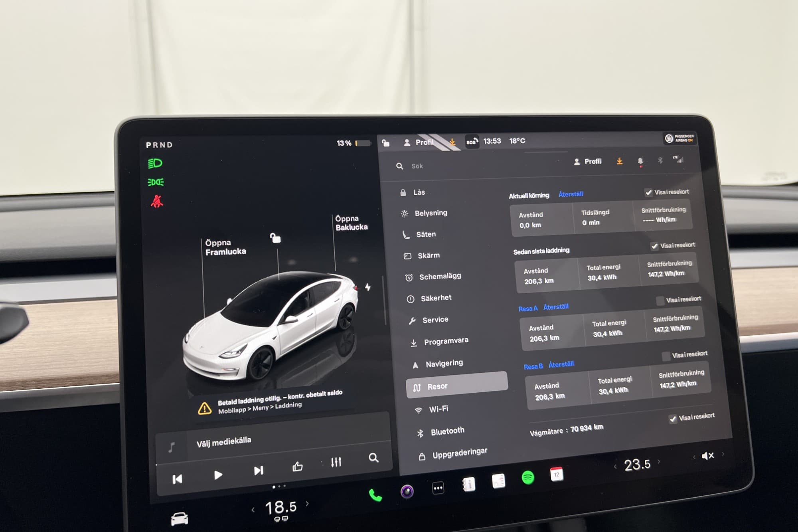Tap the software download arrow in the status bar
The width and height of the screenshot is (798, 532).
[x=452, y=142]
